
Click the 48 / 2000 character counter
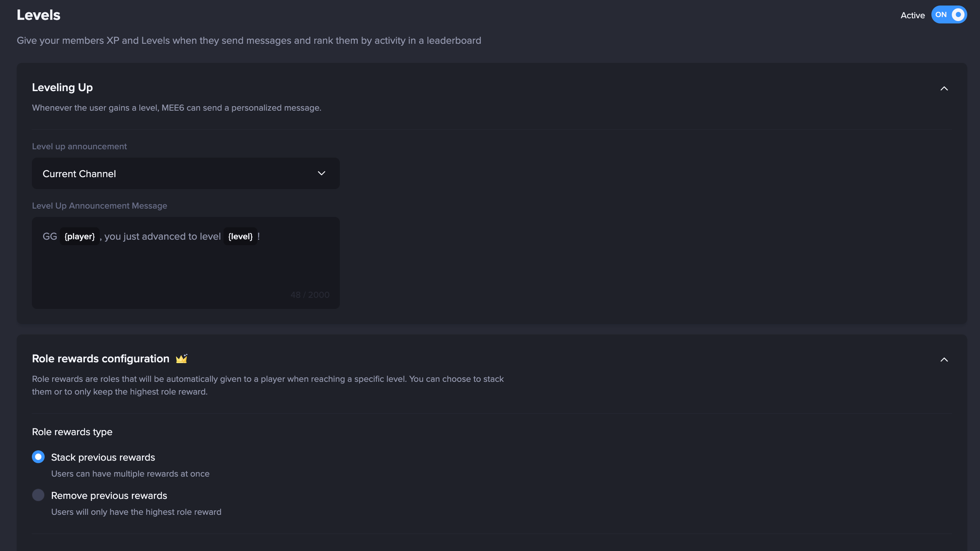click(310, 295)
